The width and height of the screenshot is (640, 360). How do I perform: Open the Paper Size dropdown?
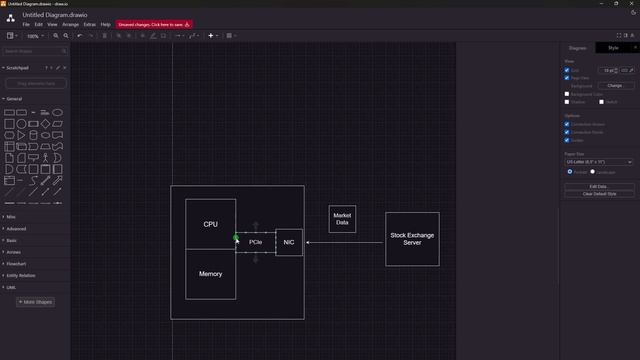coord(599,162)
